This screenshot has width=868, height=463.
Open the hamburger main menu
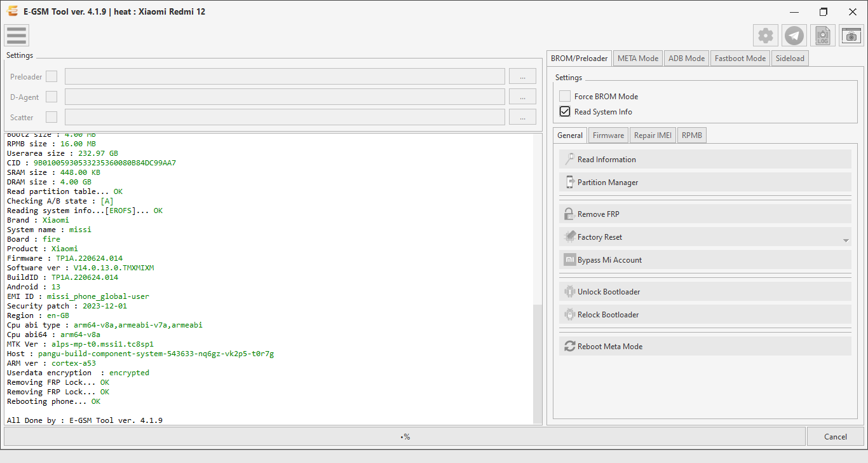pos(17,35)
